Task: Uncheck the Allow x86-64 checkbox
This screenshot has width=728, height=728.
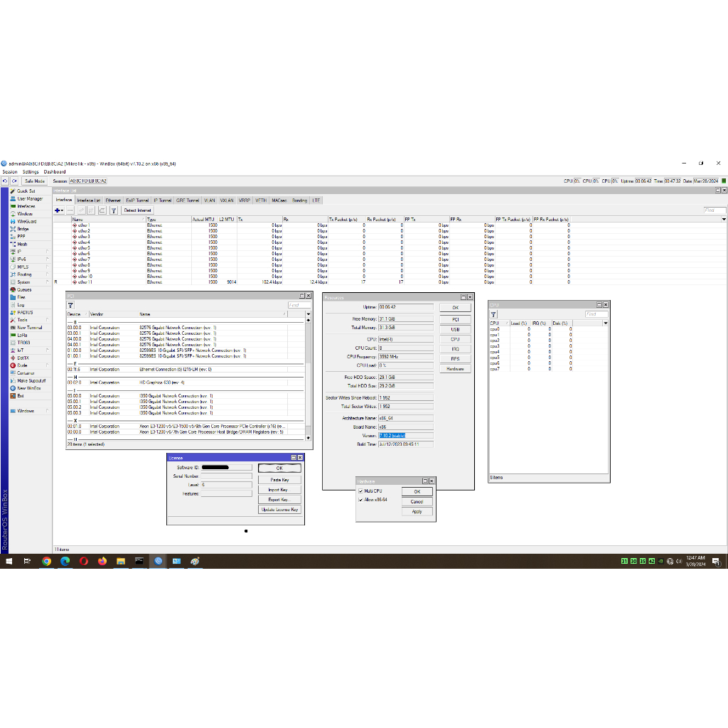Action: coord(360,501)
